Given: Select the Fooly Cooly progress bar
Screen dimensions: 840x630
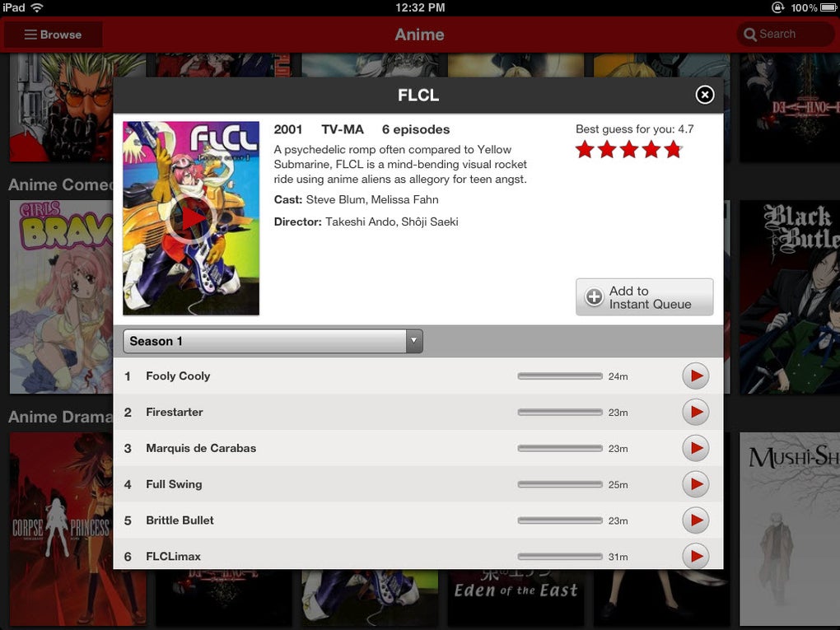Looking at the screenshot, I should point(560,376).
